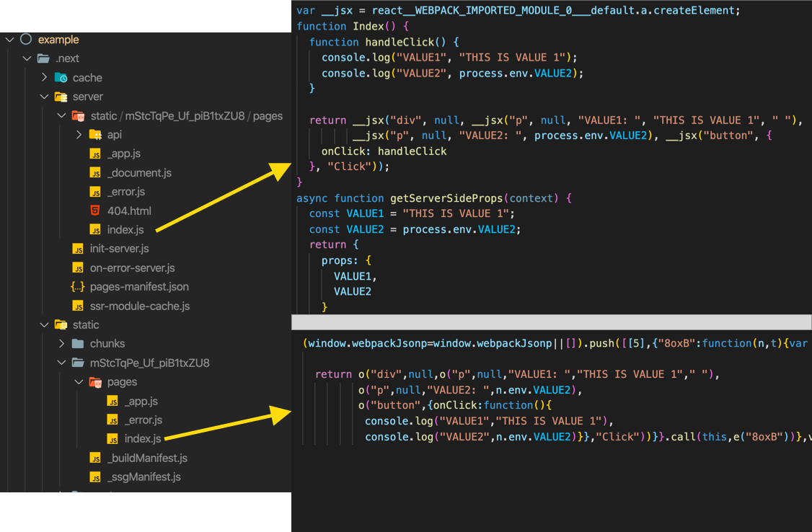Collapse the .next folder chevron
Viewport: 812px width, 532px height.
(x=27, y=58)
